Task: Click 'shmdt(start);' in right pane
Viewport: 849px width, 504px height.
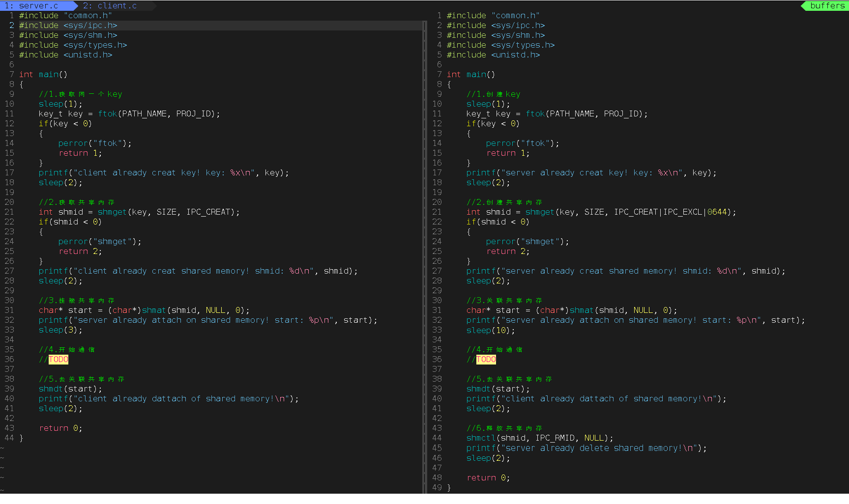Action: pos(498,389)
